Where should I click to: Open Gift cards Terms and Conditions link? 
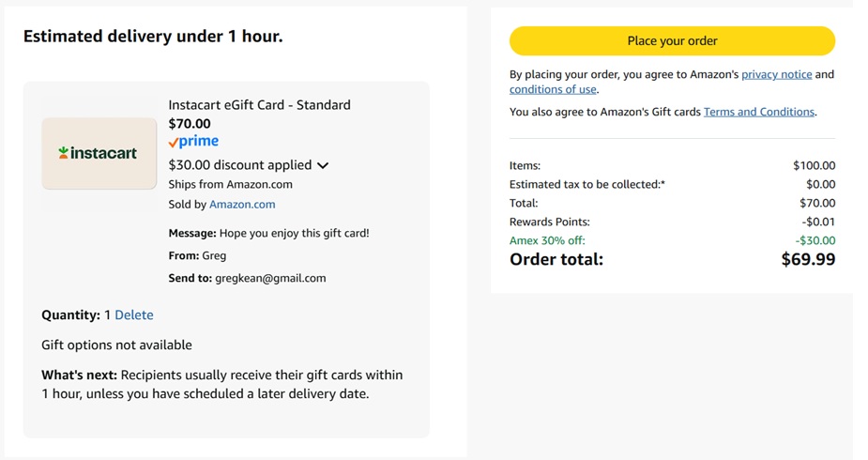point(758,112)
